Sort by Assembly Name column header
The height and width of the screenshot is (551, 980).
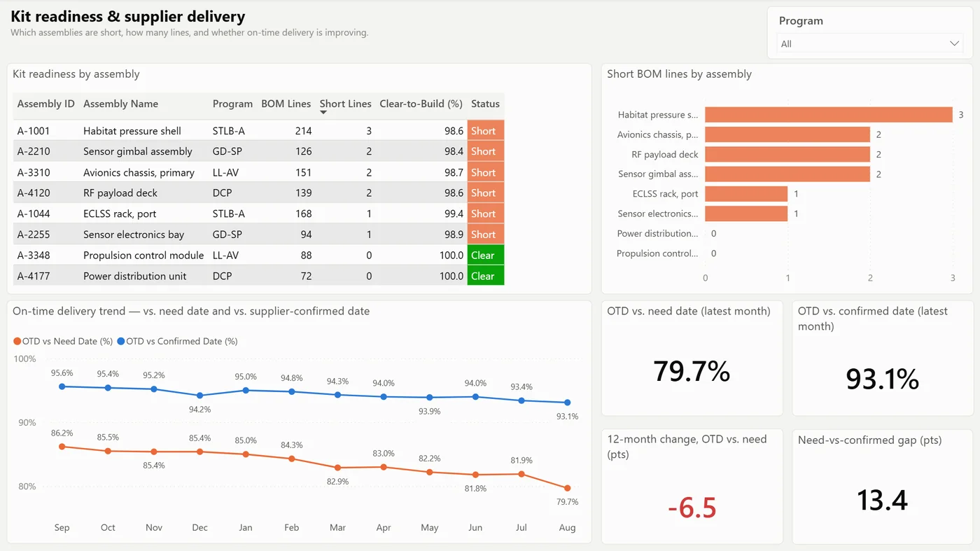(x=120, y=104)
